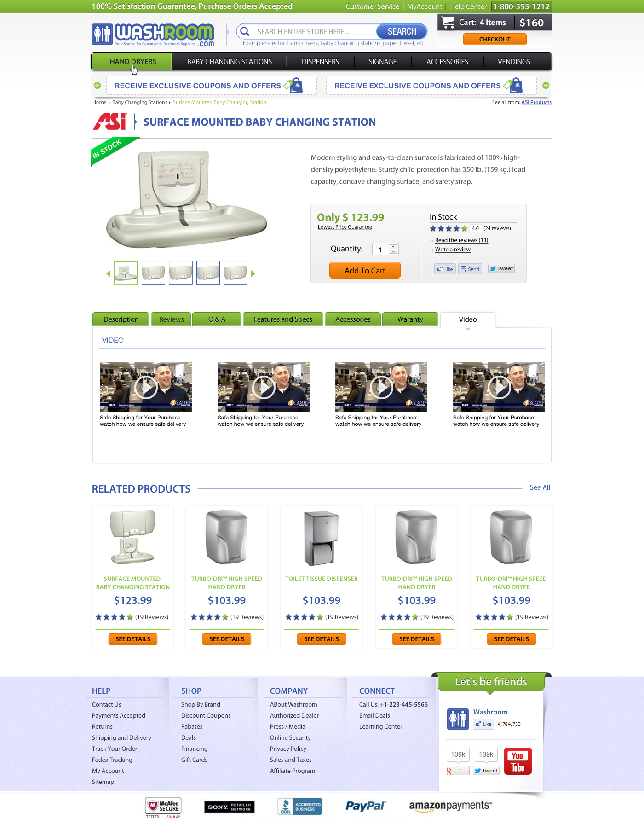Image resolution: width=644 pixels, height=824 pixels.
Task: Open the Reviews tab
Action: coord(171,319)
